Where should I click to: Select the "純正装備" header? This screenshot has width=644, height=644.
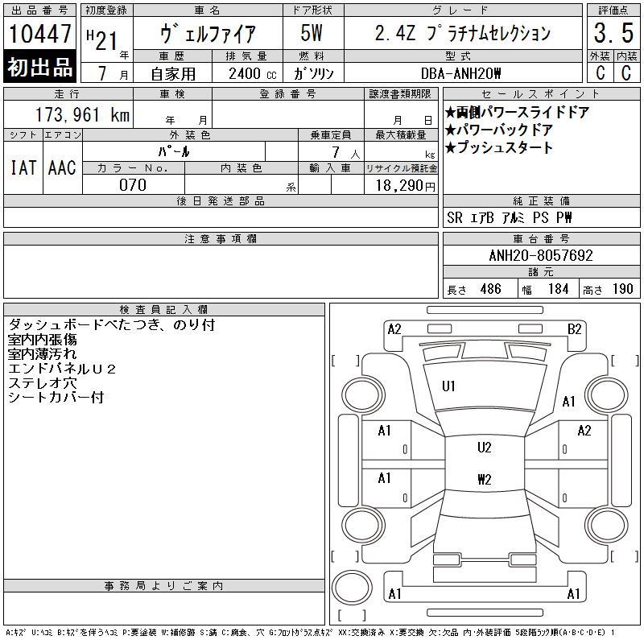click(541, 201)
